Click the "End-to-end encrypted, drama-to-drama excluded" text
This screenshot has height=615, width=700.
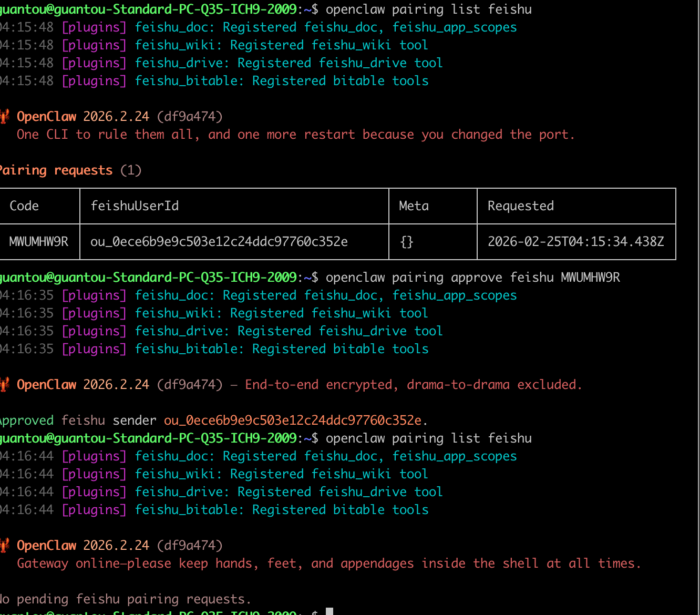click(x=413, y=384)
